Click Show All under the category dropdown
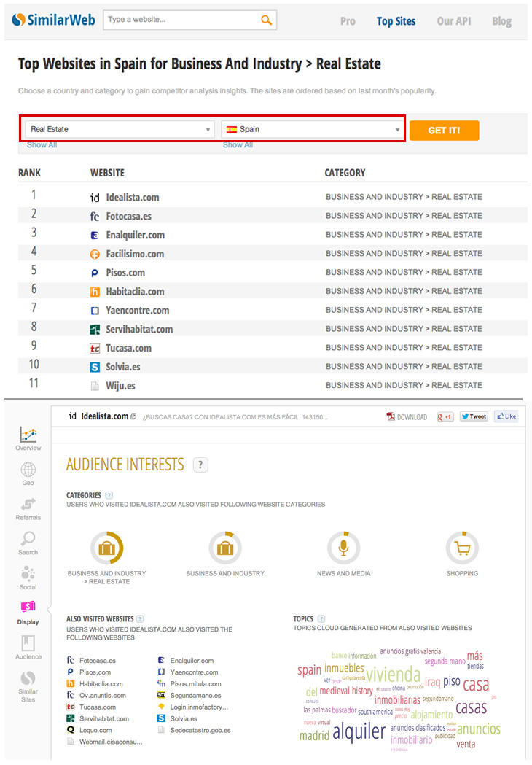Screen dimensions: 532x765 tap(42, 145)
